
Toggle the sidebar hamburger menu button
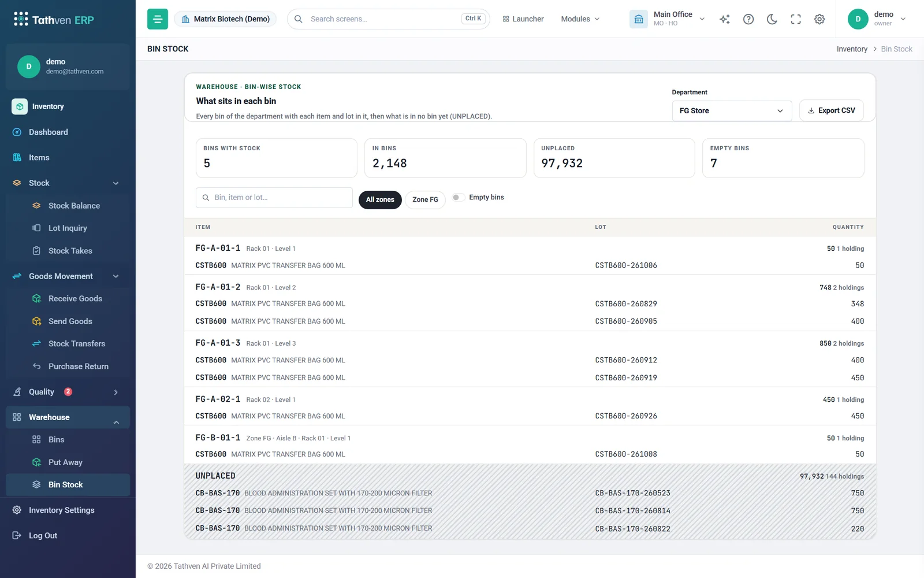point(157,19)
